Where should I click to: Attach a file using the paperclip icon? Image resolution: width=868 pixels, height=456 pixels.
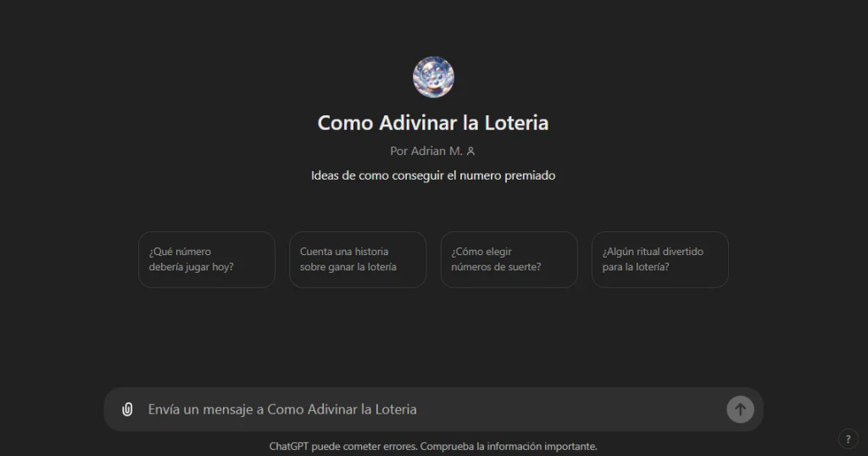(x=127, y=409)
